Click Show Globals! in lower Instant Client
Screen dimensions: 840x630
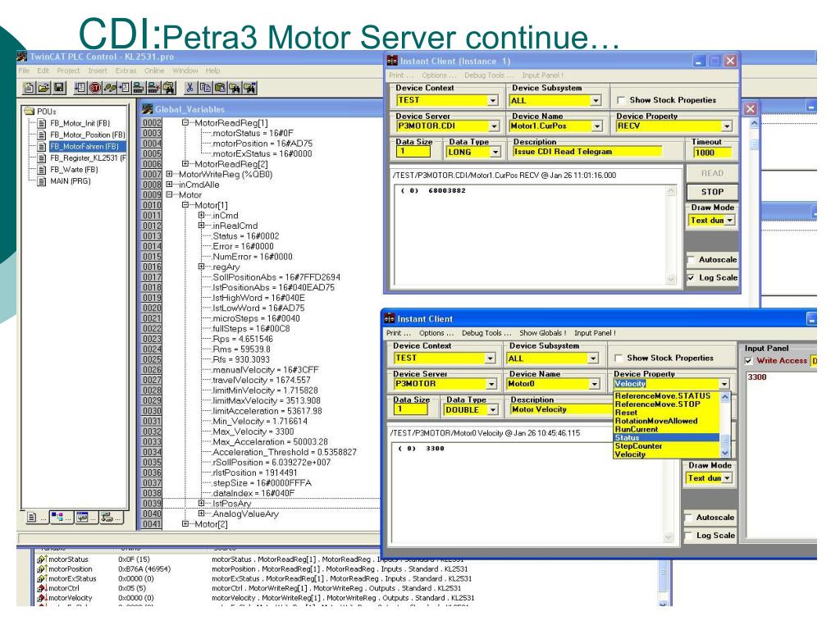point(542,333)
